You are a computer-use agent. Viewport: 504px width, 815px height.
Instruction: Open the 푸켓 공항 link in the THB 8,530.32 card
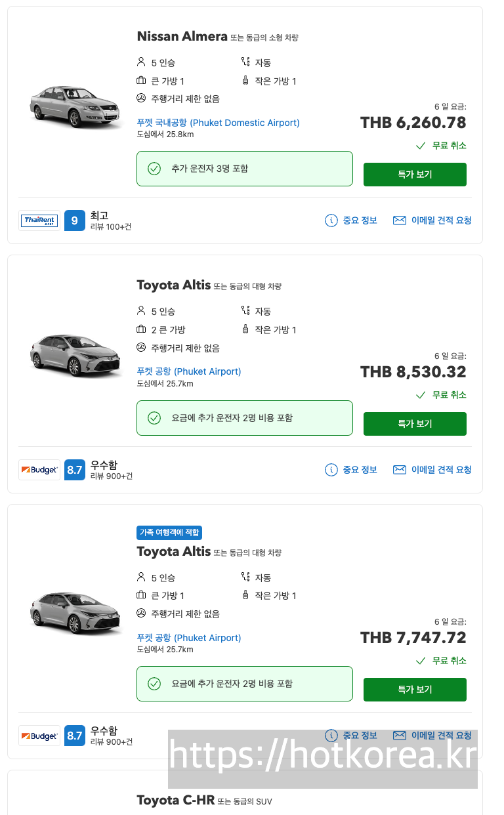[189, 371]
